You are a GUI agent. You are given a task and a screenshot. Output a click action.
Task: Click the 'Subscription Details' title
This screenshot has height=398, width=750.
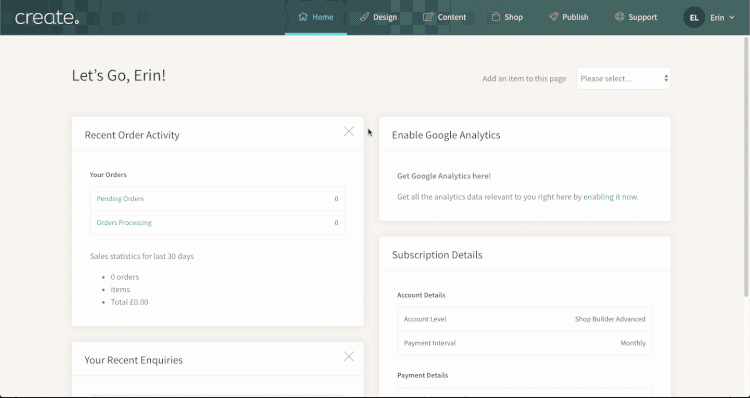point(437,254)
